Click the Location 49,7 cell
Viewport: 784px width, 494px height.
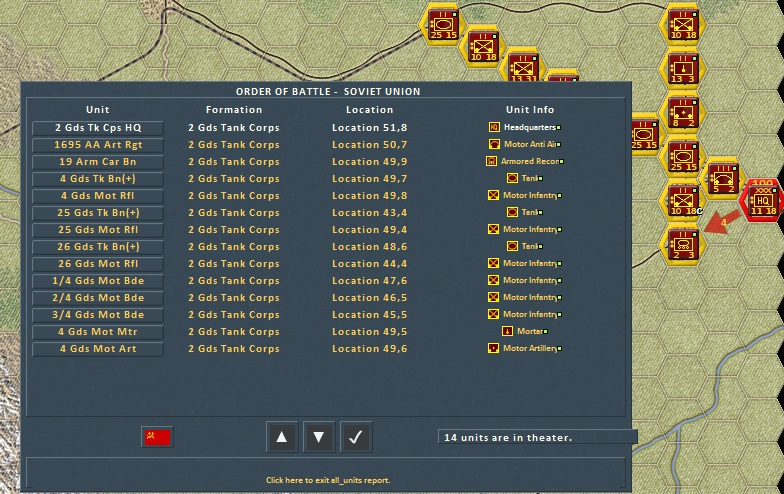(370, 178)
